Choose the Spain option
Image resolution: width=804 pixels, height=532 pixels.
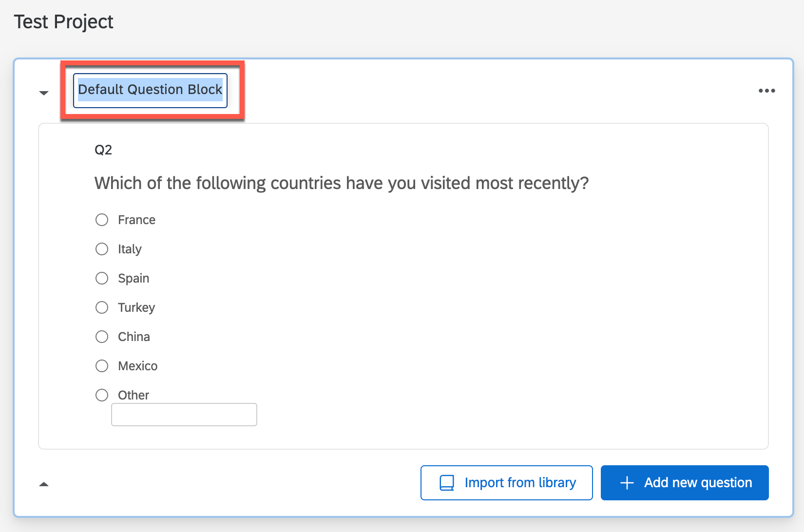pyautogui.click(x=102, y=278)
